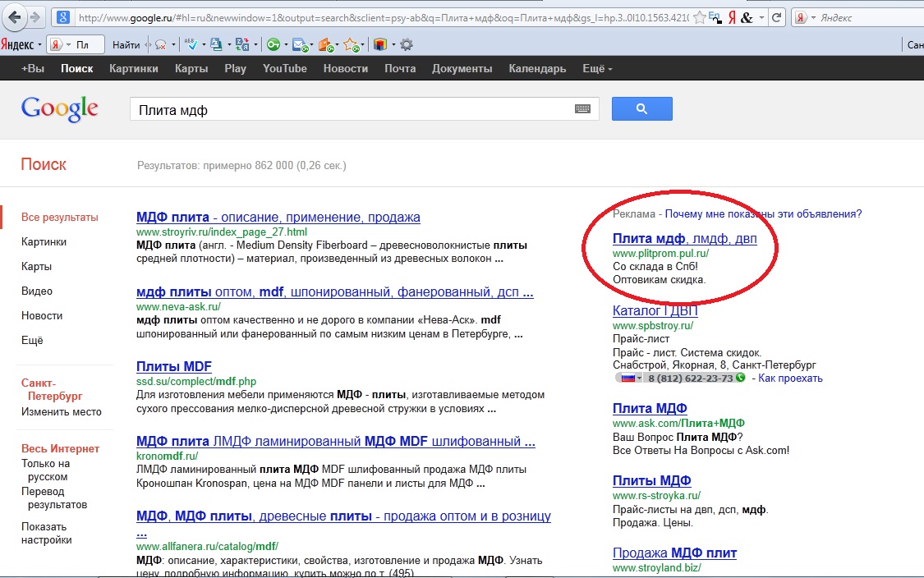The image size is (924, 578).
Task: Click the spell-check checkmark toolbar icon
Action: coord(191,44)
